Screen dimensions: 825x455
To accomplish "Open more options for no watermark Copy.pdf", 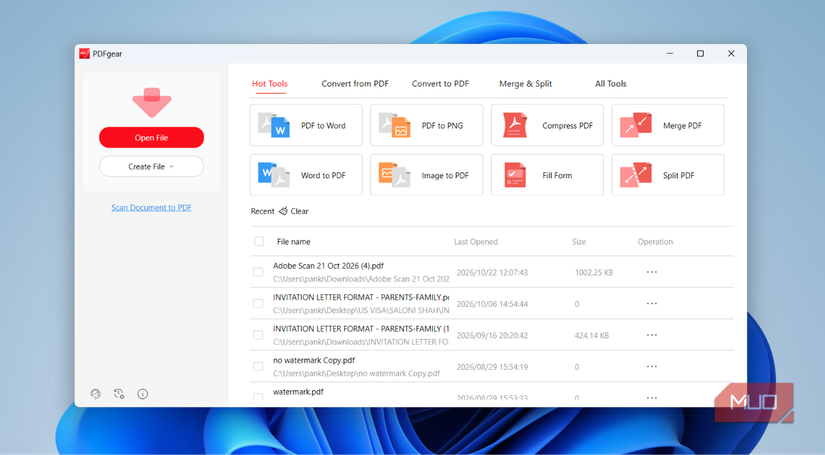I will [x=652, y=367].
